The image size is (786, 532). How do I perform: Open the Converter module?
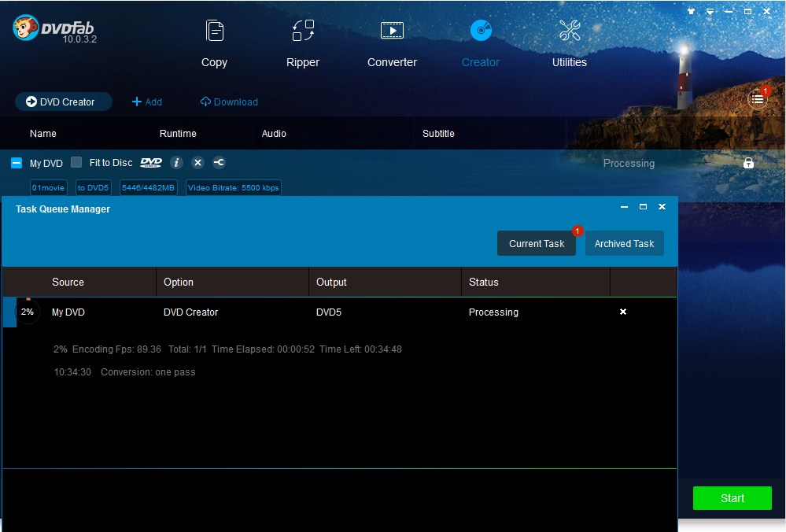point(392,44)
